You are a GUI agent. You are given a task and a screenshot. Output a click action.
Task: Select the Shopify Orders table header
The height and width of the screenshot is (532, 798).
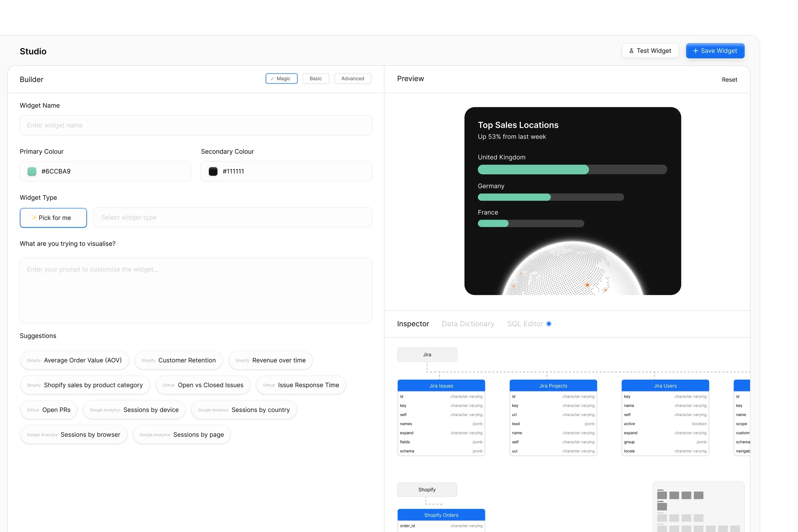(441, 515)
